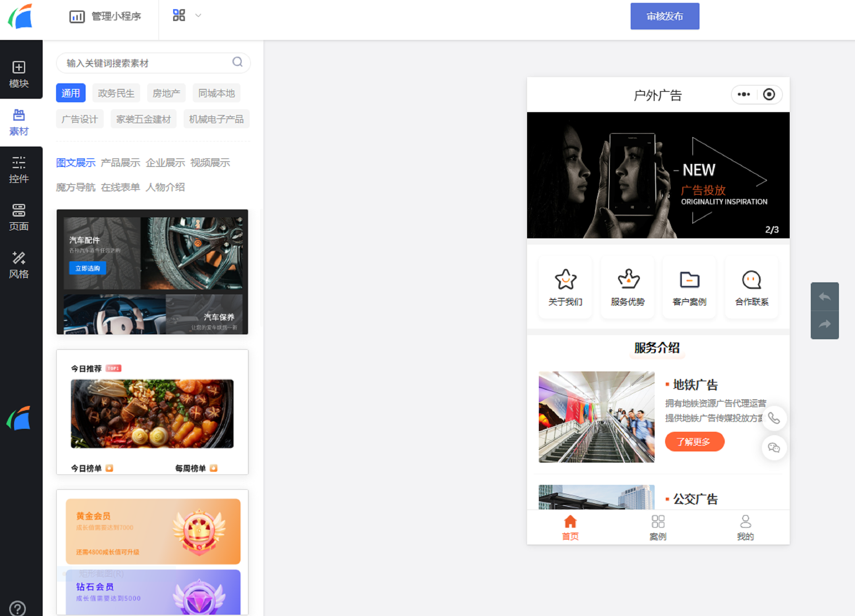Click the floating phone call icon

coord(774,418)
